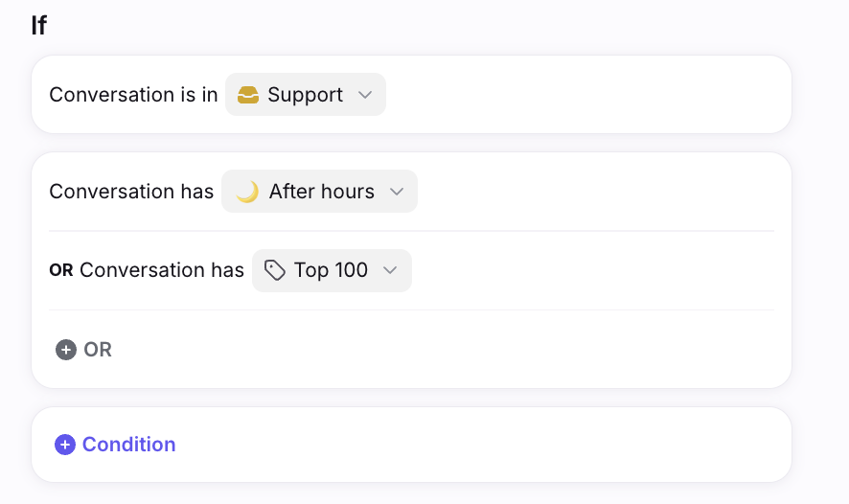This screenshot has height=504, width=849.
Task: Click the If heading
Action: pos(39,26)
